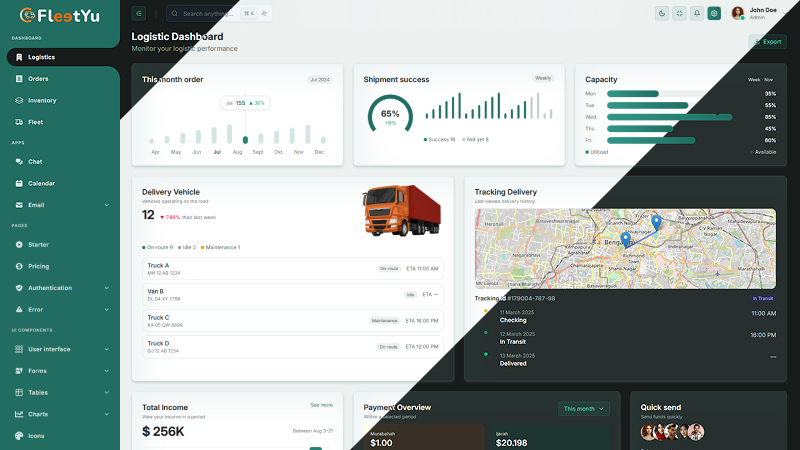The height and width of the screenshot is (450, 800).
Task: Expand the Email submenu
Action: tap(106, 205)
